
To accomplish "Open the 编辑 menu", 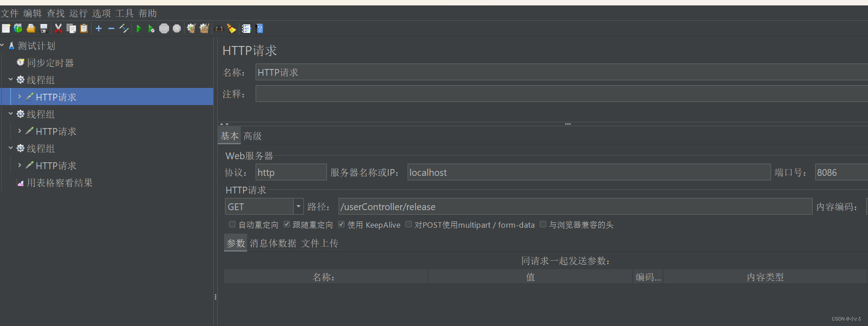I will point(32,13).
